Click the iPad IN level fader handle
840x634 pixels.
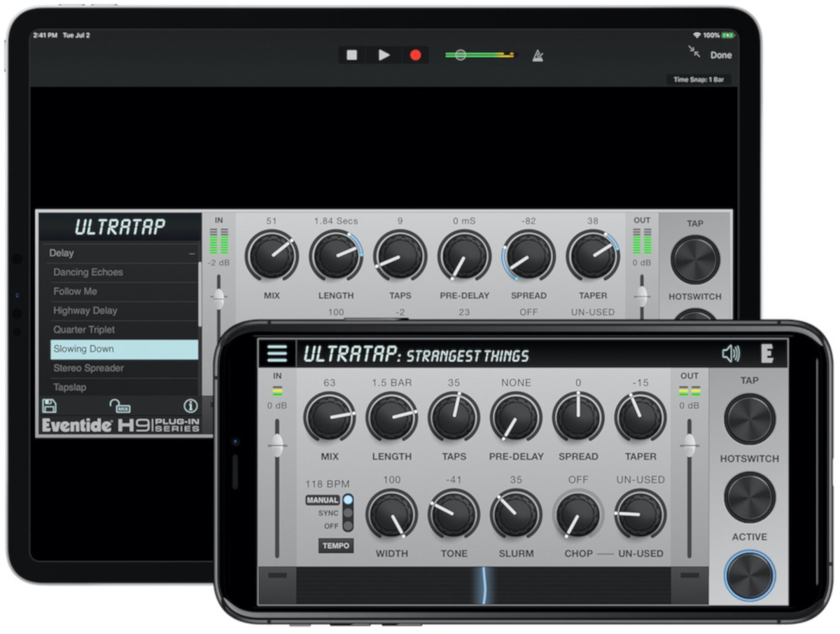pos(218,298)
